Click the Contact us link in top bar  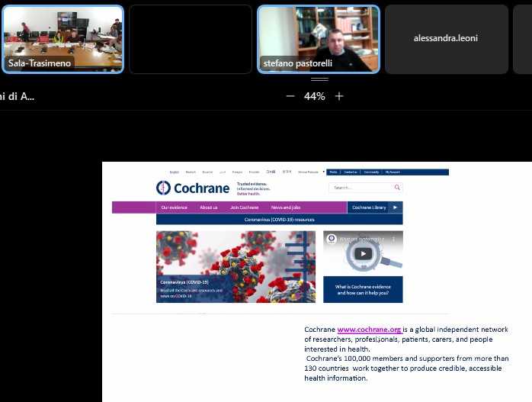350,172
